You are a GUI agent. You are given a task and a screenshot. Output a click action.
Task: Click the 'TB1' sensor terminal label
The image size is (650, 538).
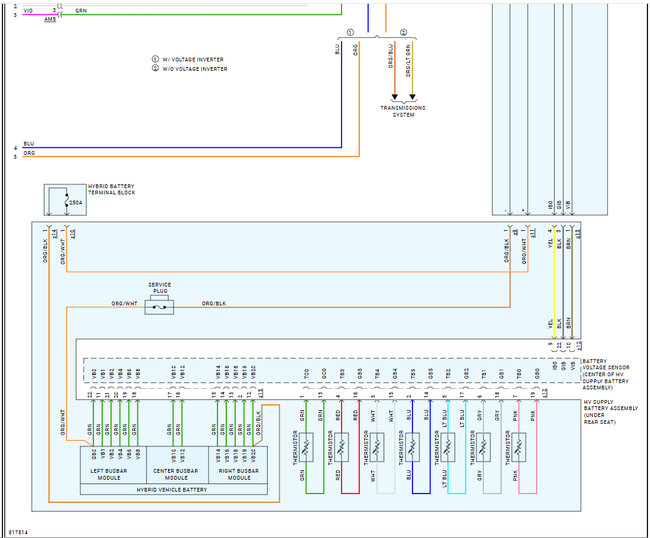(x=484, y=373)
